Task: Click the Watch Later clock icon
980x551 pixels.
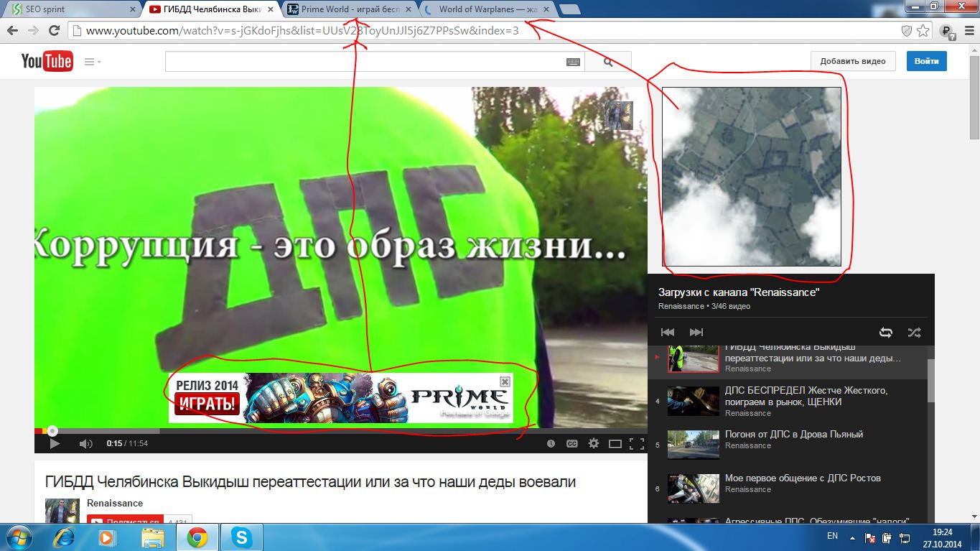Action: tap(551, 444)
